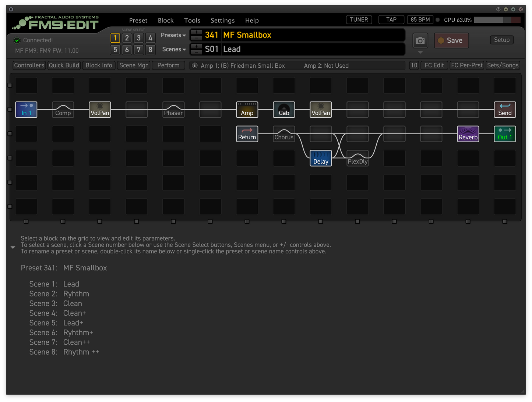Open Quick Build
Viewport: 532px width, 402px height.
point(64,65)
